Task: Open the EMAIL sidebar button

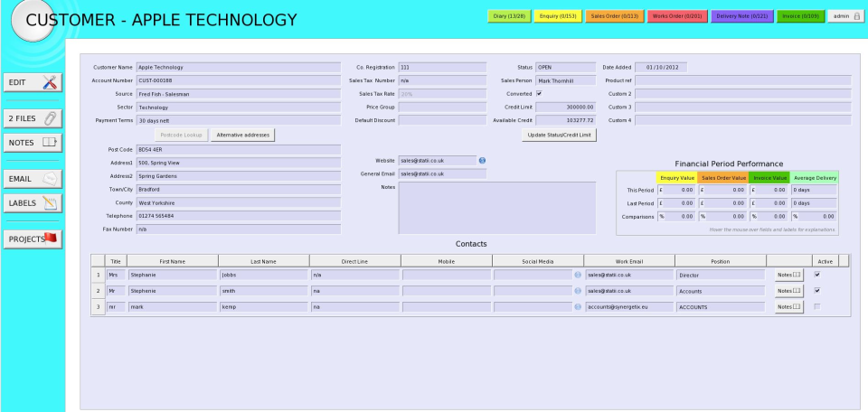Action: (33, 179)
